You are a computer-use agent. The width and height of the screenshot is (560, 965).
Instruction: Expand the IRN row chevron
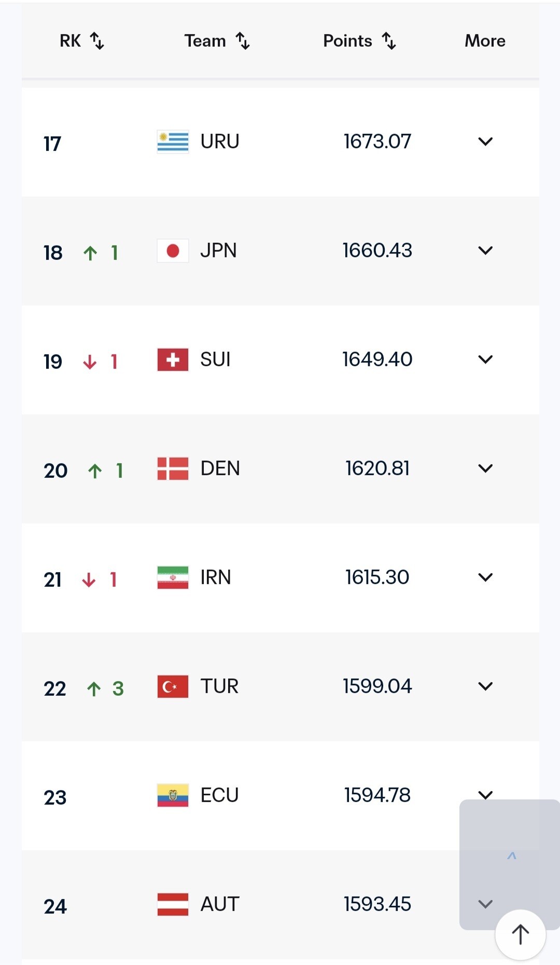coord(485,577)
